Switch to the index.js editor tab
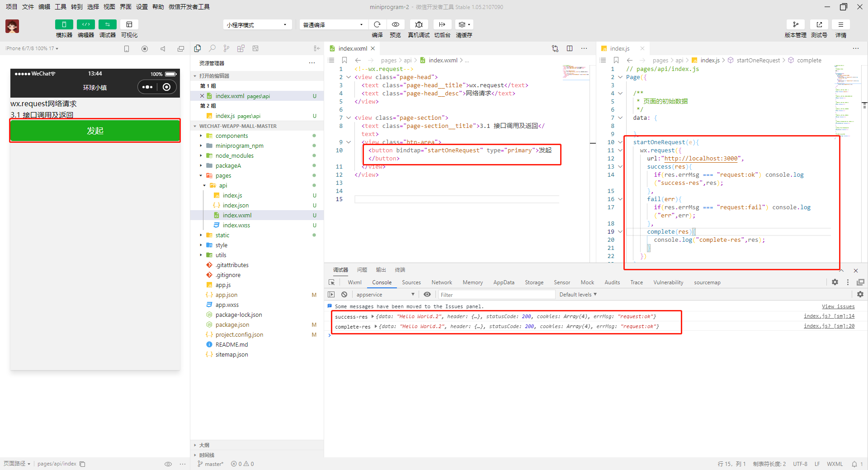The height and width of the screenshot is (470, 868). tap(619, 48)
